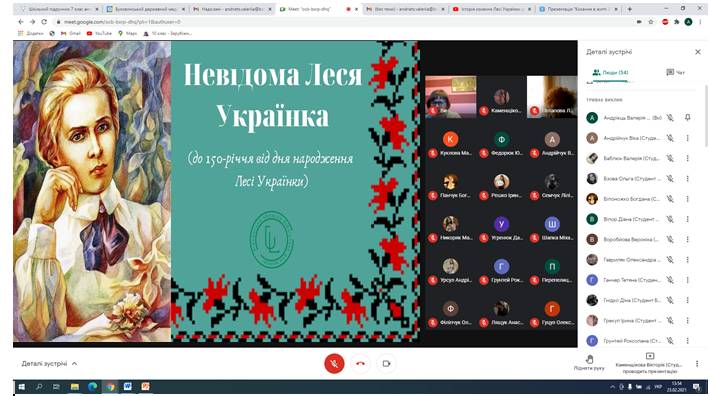
Task: Open more options menu in bottom bar
Action: 697,363
